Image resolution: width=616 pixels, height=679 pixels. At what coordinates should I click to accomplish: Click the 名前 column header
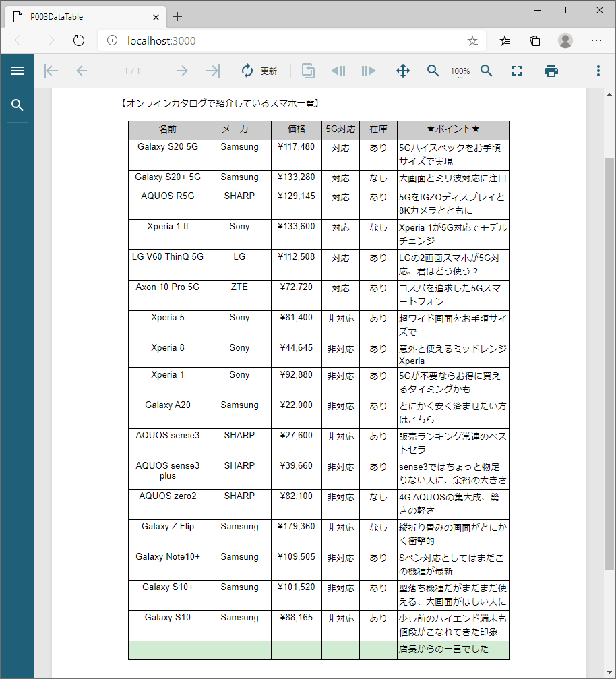168,130
